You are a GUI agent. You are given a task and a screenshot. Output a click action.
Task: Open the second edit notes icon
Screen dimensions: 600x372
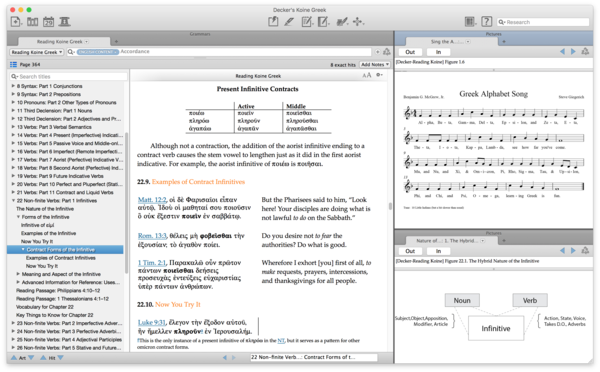point(323,22)
